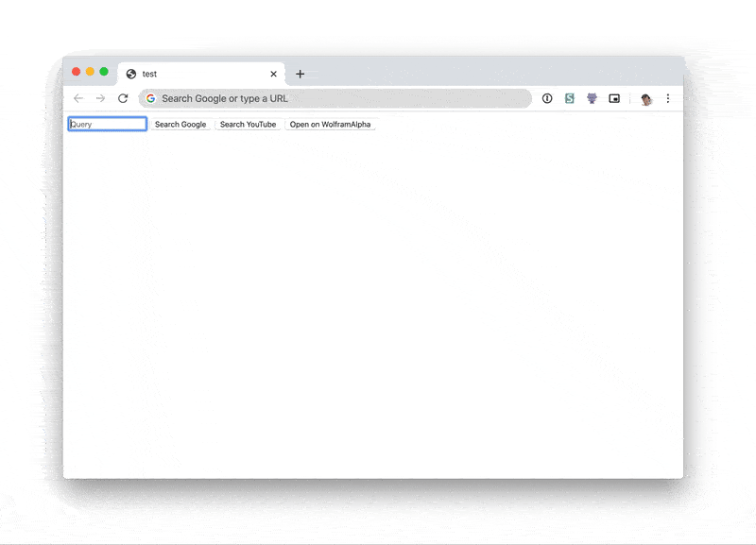Viewport: 756px width, 545px height.
Task: Go back using the left arrow icon
Action: [78, 98]
